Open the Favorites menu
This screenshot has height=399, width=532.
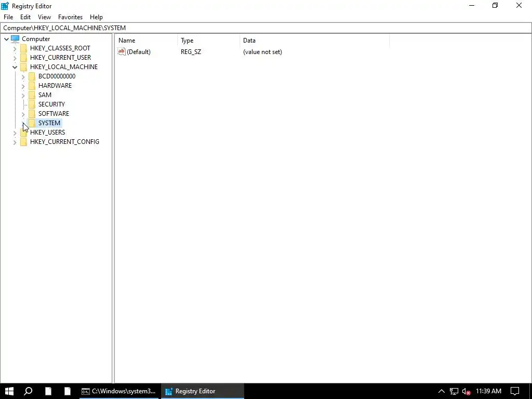coord(70,17)
